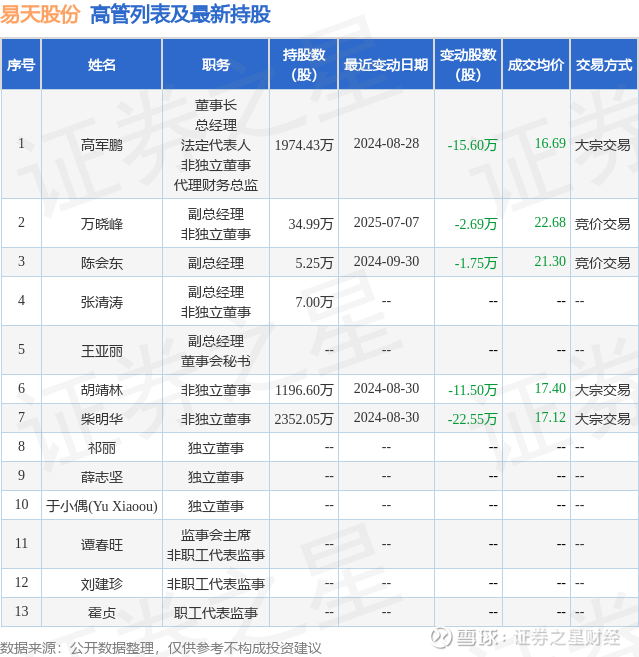Click the 董事长 title in row 1
This screenshot has height=657, width=639.
215,105
